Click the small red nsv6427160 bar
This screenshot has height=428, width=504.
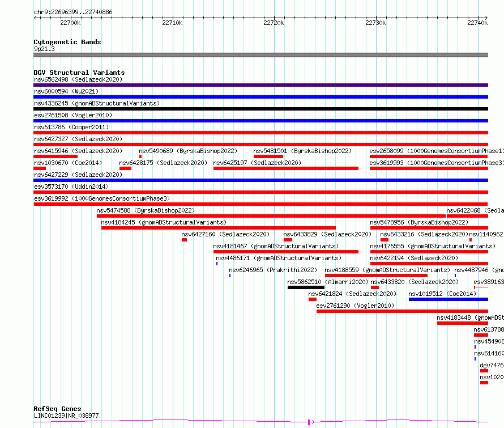click(184, 240)
